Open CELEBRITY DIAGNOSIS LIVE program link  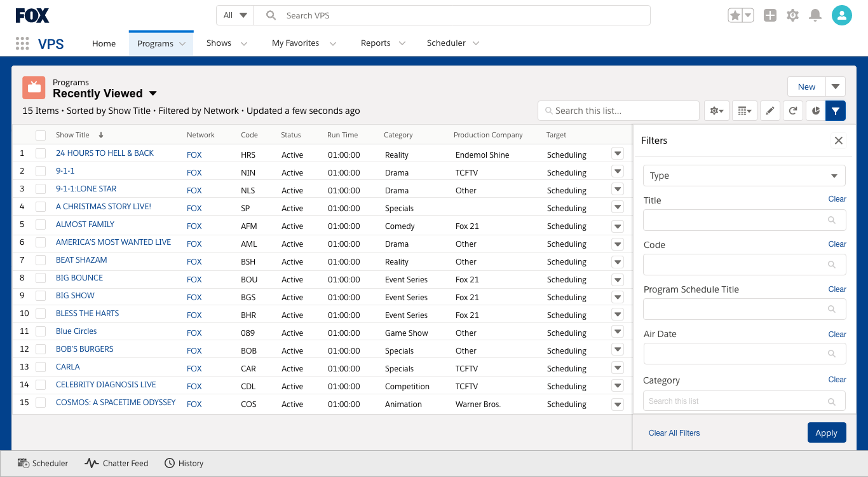pos(106,385)
